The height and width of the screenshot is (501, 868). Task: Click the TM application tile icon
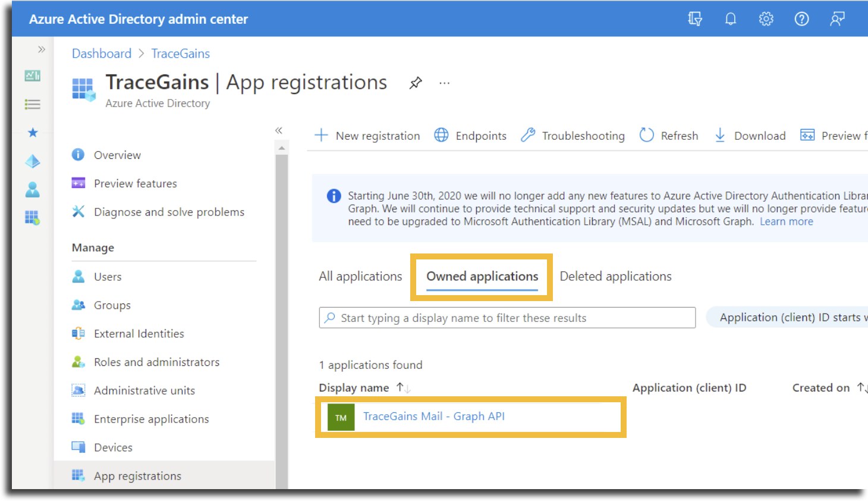click(x=341, y=418)
